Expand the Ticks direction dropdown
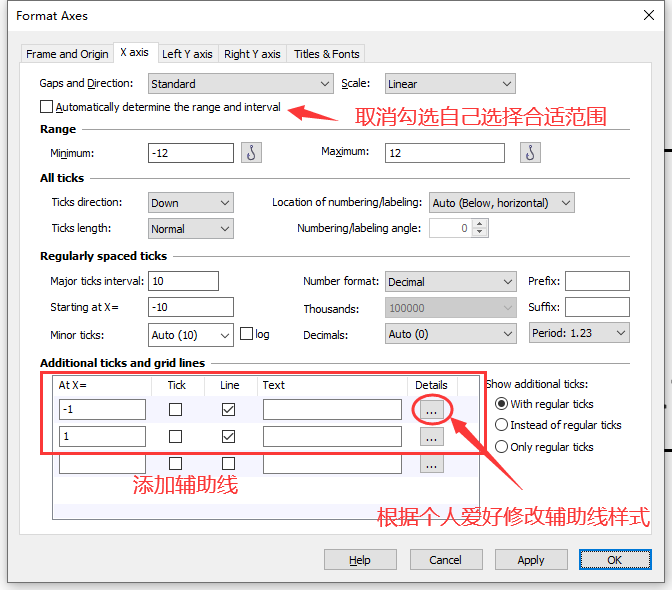 [191, 203]
